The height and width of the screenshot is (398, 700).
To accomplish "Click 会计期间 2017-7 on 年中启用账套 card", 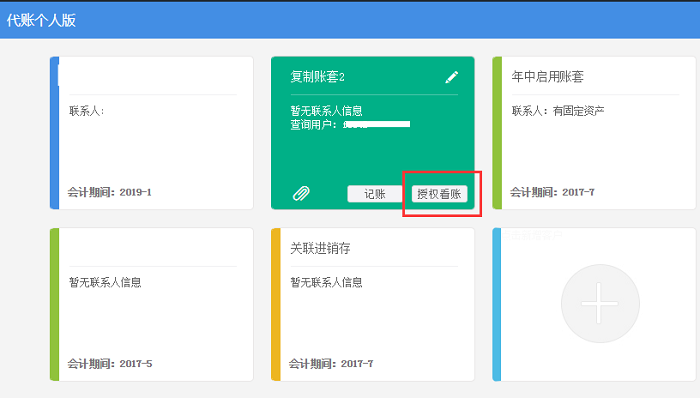I will coord(552,192).
